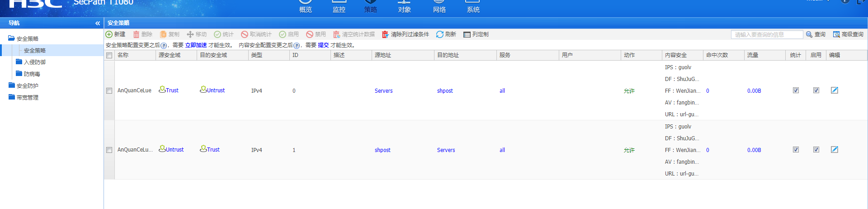Click the 统计 toolbar button with green check

[x=224, y=34]
